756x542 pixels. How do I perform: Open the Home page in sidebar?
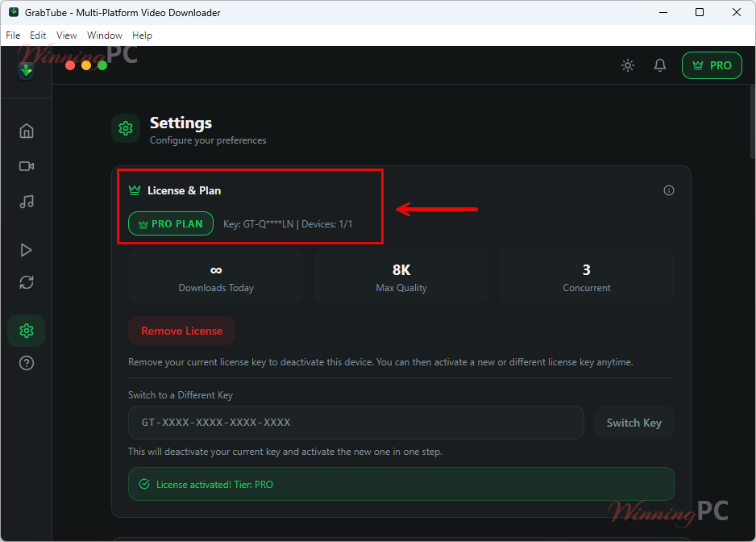[27, 131]
